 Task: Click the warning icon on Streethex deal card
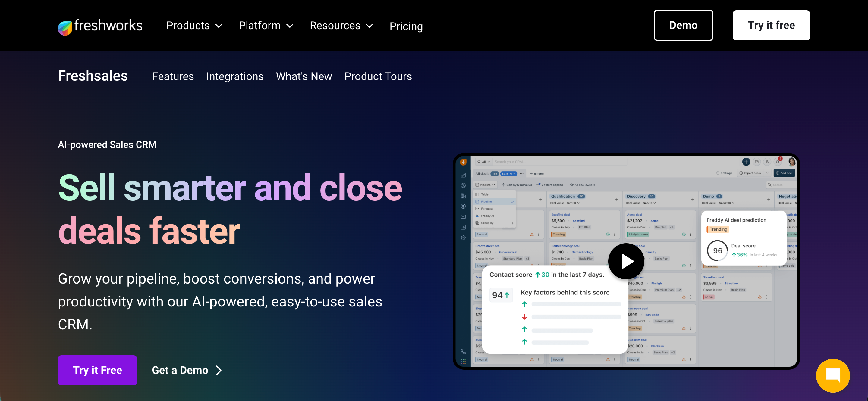760,297
